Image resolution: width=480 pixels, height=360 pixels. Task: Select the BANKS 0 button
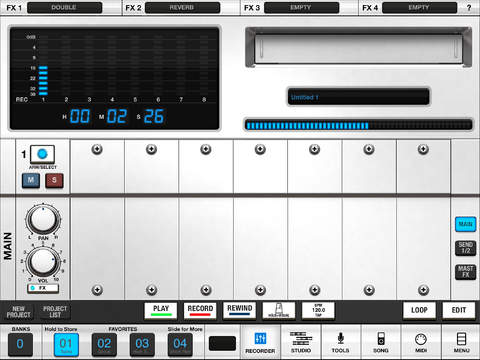pos(20,344)
